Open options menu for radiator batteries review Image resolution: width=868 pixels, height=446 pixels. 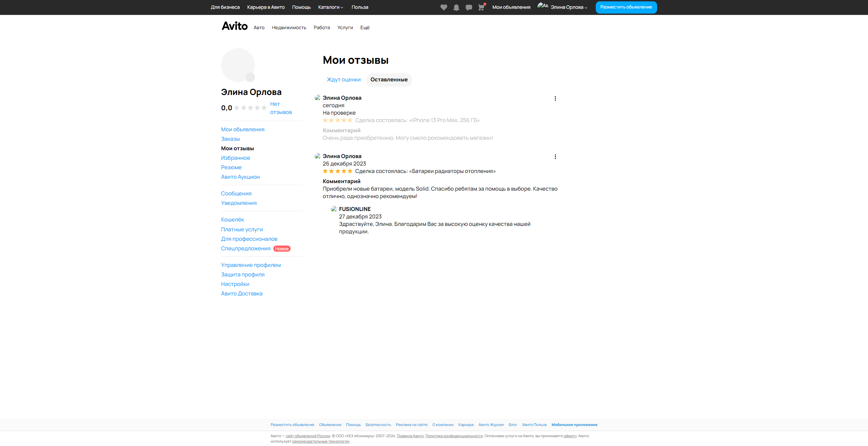(555, 157)
